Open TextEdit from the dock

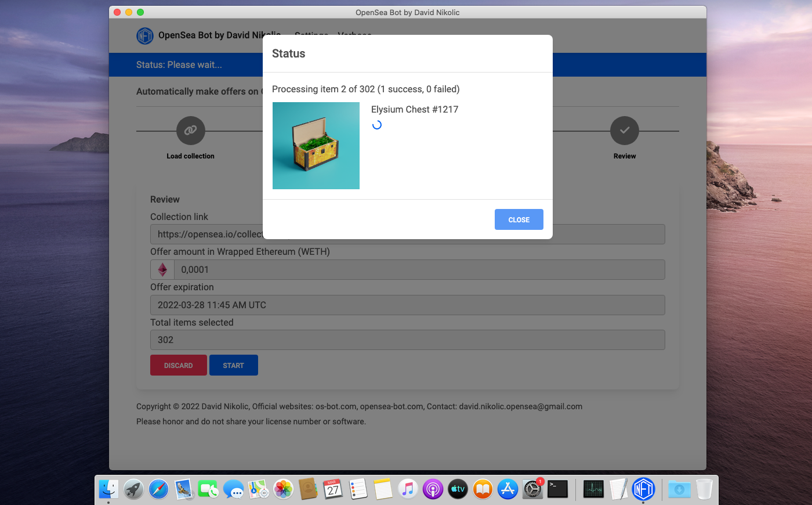click(618, 489)
